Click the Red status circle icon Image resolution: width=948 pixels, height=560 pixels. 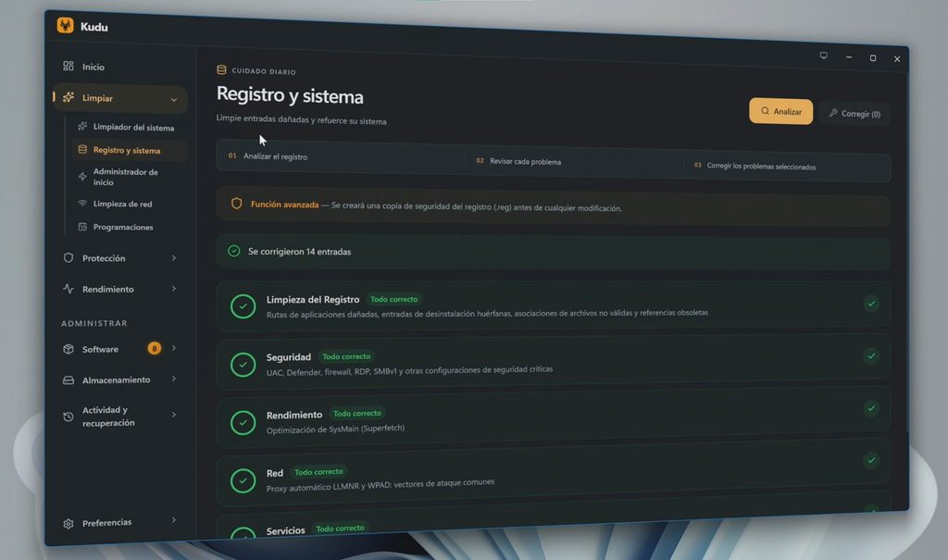pos(243,480)
